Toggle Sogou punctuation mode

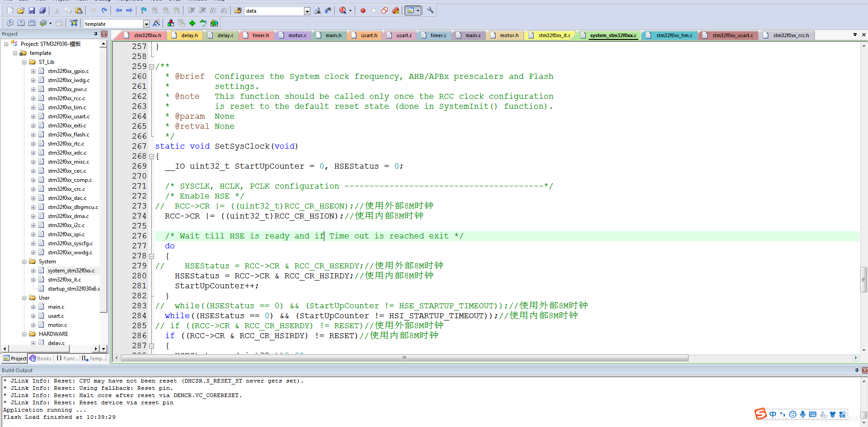(782, 414)
